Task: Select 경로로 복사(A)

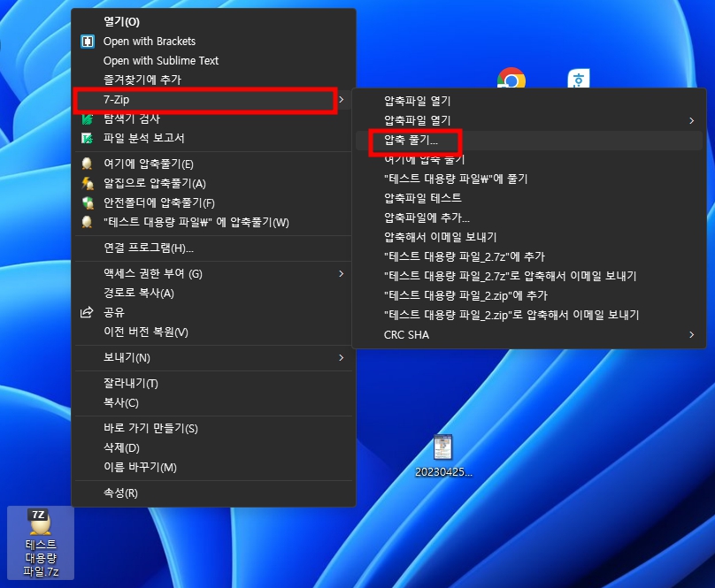Action: click(213, 293)
